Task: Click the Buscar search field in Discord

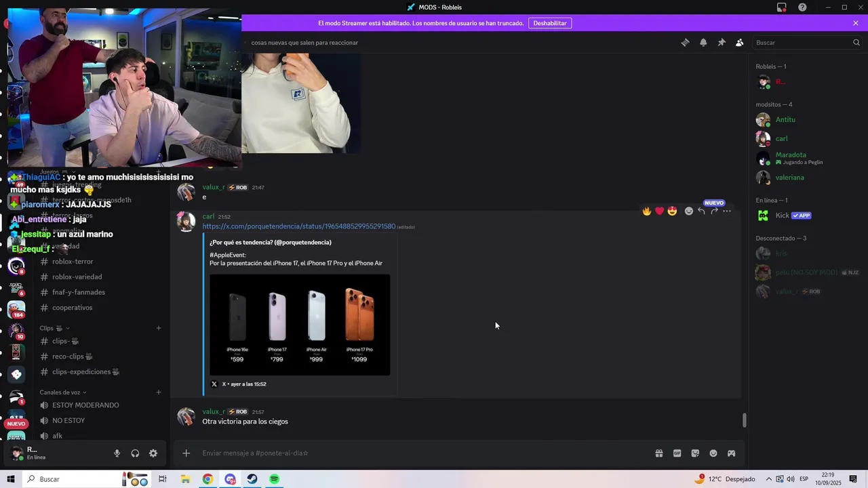Action: [x=806, y=43]
